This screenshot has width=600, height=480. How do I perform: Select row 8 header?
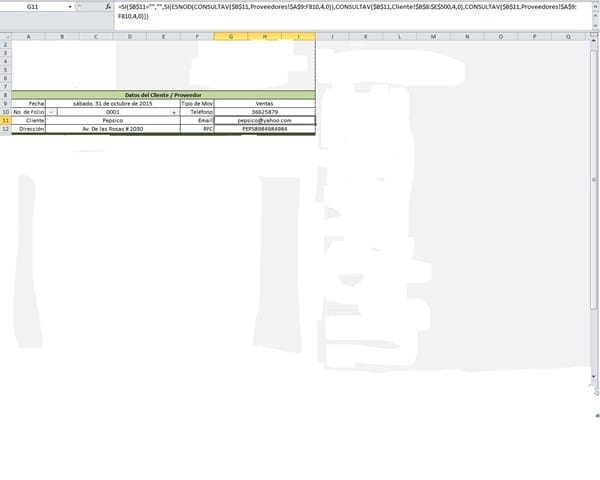pyautogui.click(x=5, y=95)
